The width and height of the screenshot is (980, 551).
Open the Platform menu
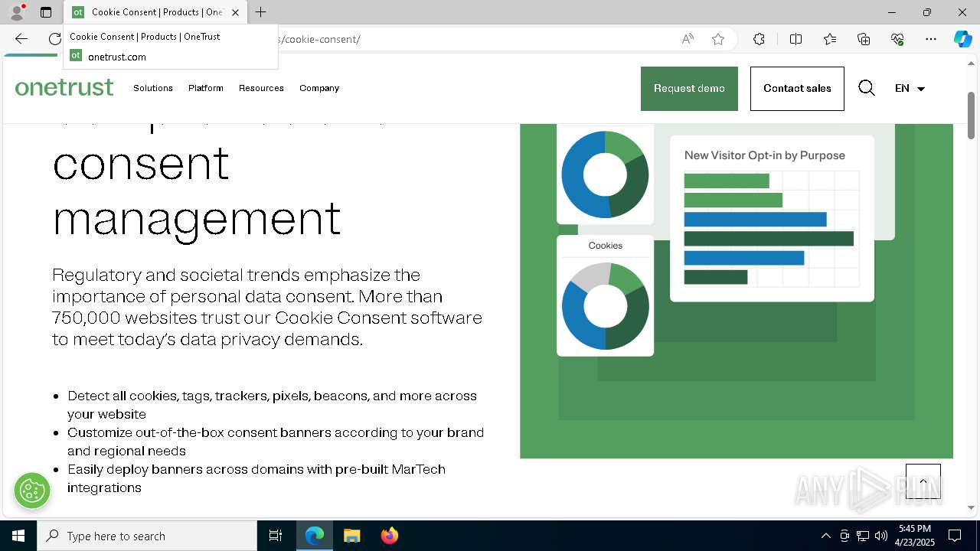pyautogui.click(x=206, y=88)
